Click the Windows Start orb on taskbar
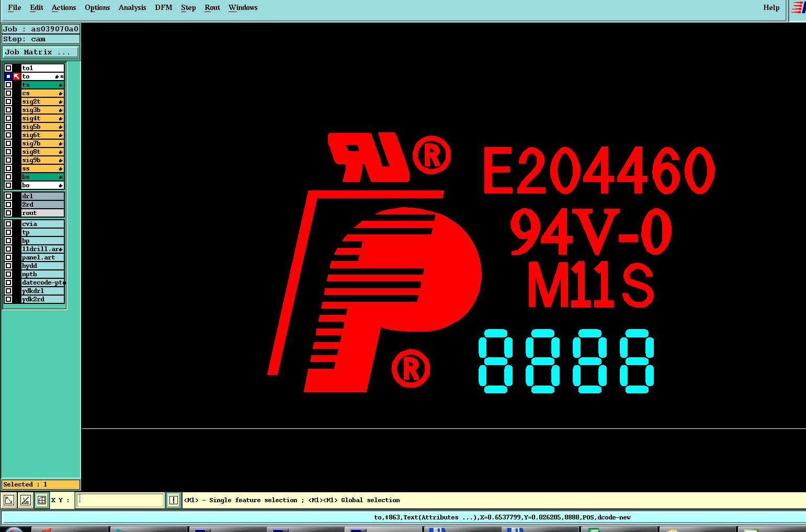 tap(14, 529)
